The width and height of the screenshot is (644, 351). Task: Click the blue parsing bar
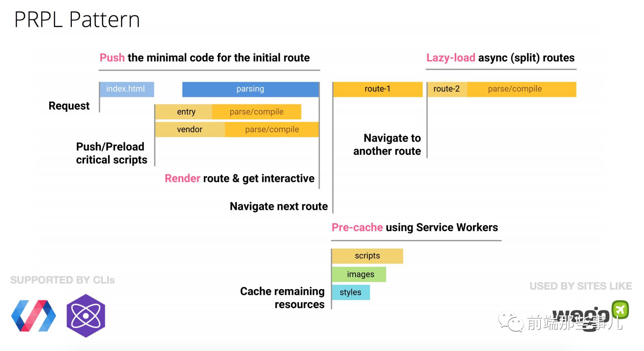tap(250, 89)
